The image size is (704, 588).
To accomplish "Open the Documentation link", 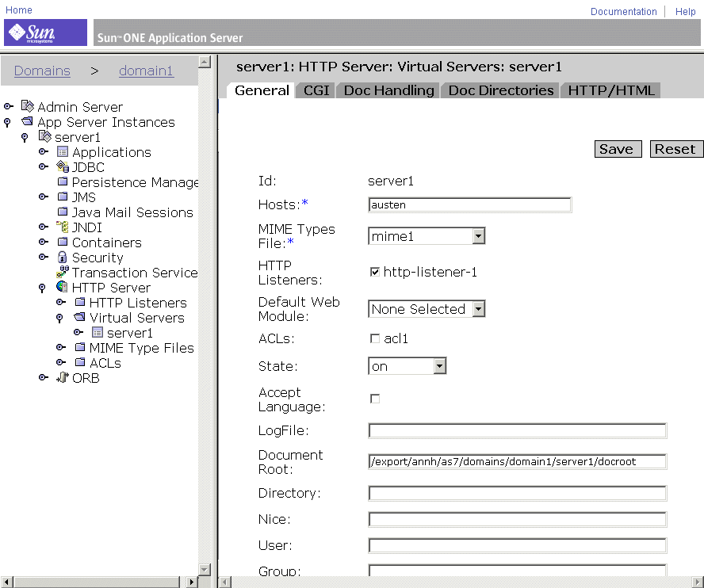I will pos(623,12).
